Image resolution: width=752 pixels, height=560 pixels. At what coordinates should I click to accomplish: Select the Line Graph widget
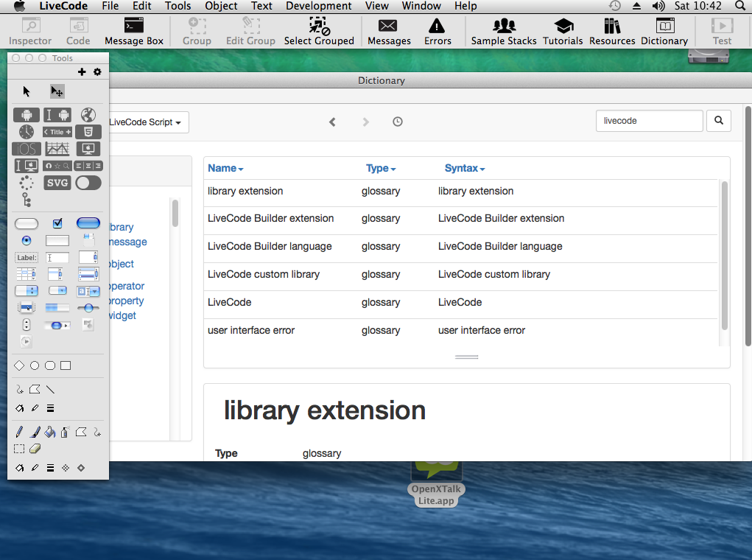[x=57, y=149]
